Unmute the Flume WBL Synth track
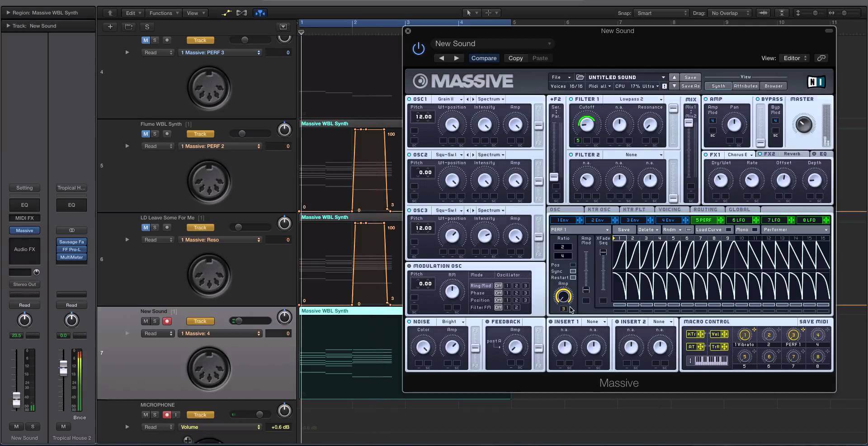This screenshot has height=446, width=868. [146, 134]
